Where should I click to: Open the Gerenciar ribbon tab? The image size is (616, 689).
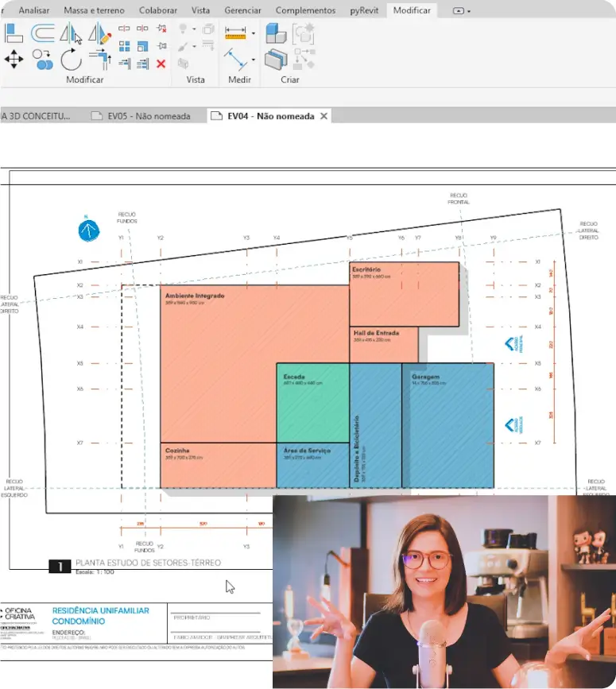[x=242, y=10]
